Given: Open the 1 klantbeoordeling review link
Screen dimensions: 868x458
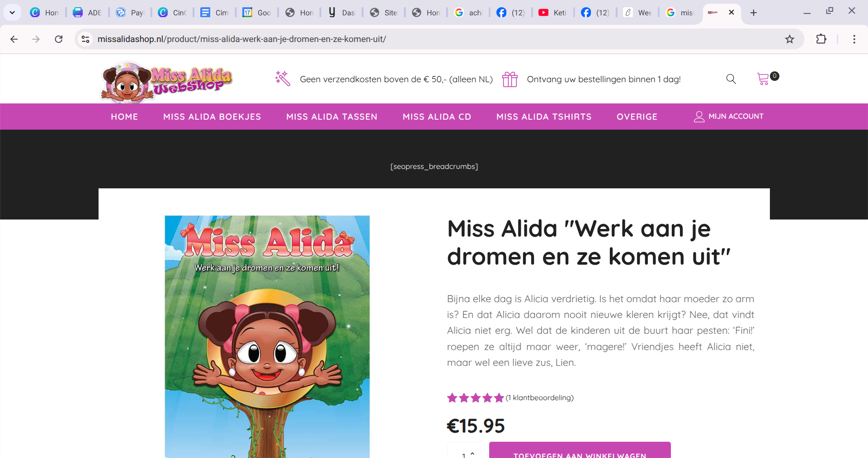Looking at the screenshot, I should pyautogui.click(x=539, y=397).
